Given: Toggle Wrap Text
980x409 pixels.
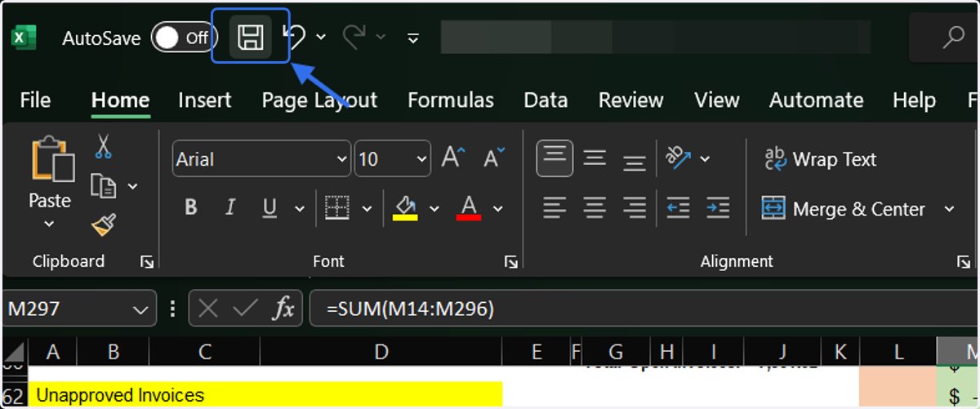Looking at the screenshot, I should pyautogui.click(x=820, y=159).
